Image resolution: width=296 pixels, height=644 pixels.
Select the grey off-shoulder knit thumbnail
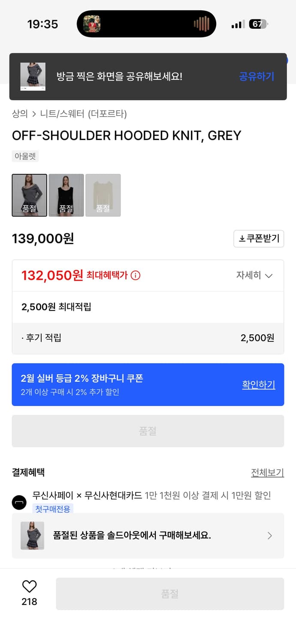point(29,195)
